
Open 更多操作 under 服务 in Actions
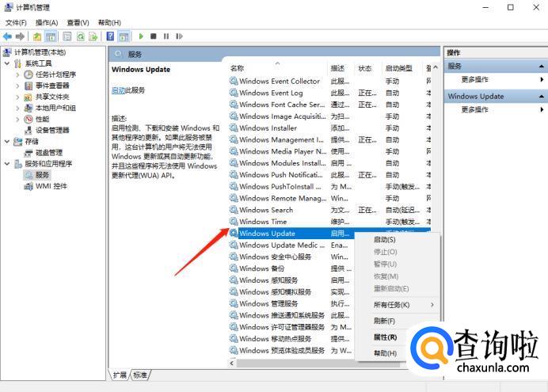(x=474, y=80)
